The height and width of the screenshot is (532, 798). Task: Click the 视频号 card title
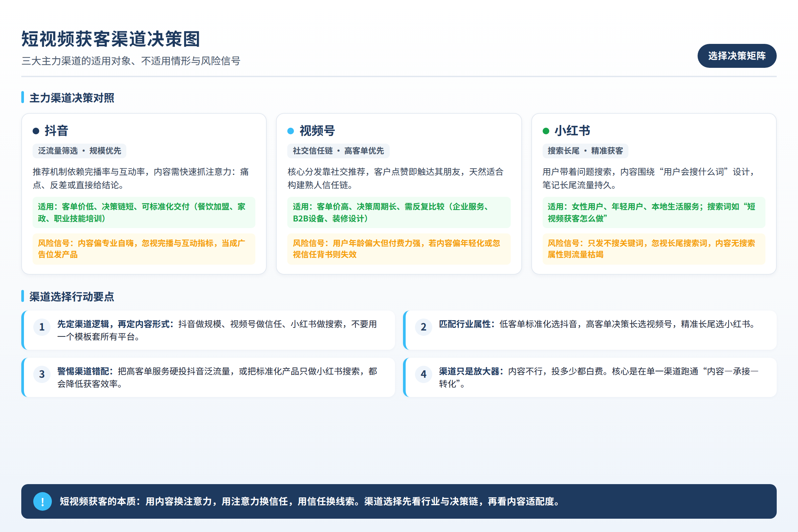317,131
